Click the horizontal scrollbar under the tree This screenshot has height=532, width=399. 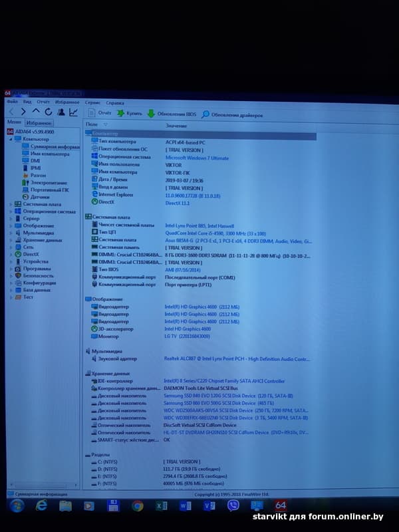(43, 485)
